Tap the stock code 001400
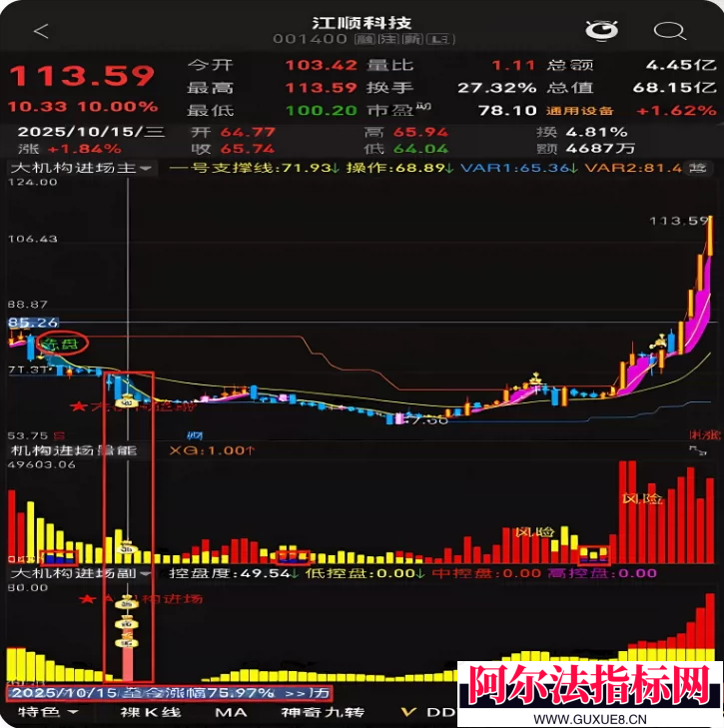724x728 pixels. (x=310, y=39)
